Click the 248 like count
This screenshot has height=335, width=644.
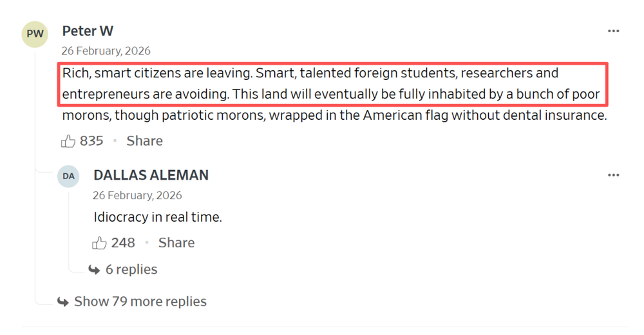coord(123,243)
